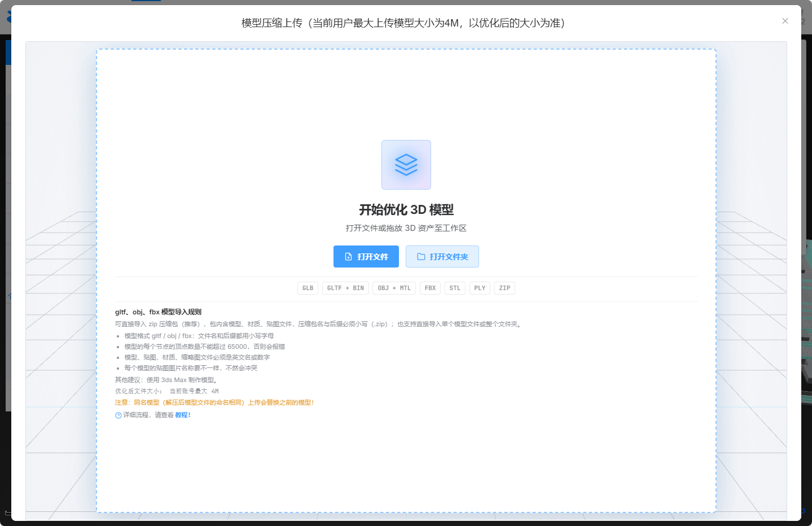Click the 每个模型的贴图图片名称 rule line
The height and width of the screenshot is (526, 812).
click(191, 368)
